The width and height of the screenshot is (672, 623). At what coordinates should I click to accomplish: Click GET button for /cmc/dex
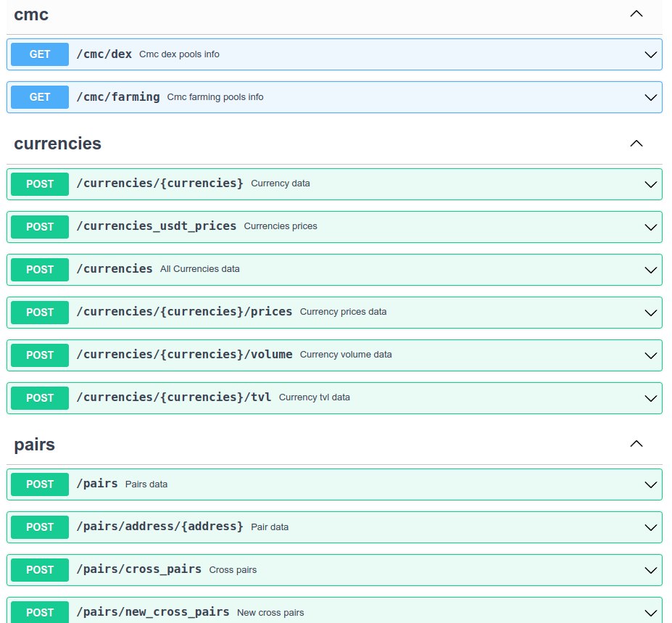(40, 54)
